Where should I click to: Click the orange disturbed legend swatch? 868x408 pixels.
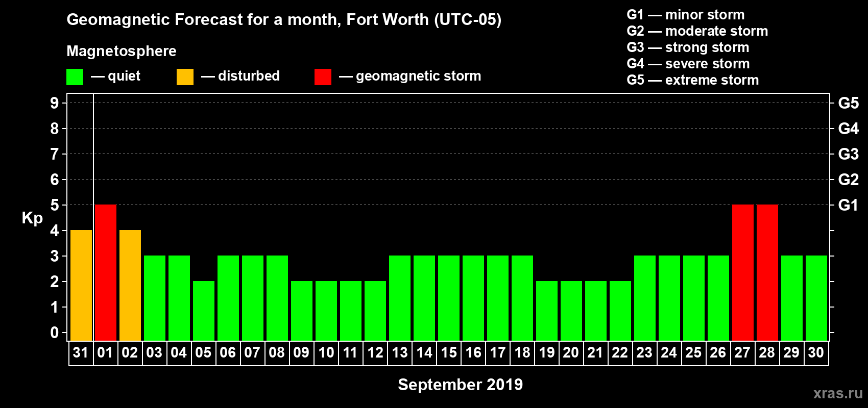click(x=185, y=77)
